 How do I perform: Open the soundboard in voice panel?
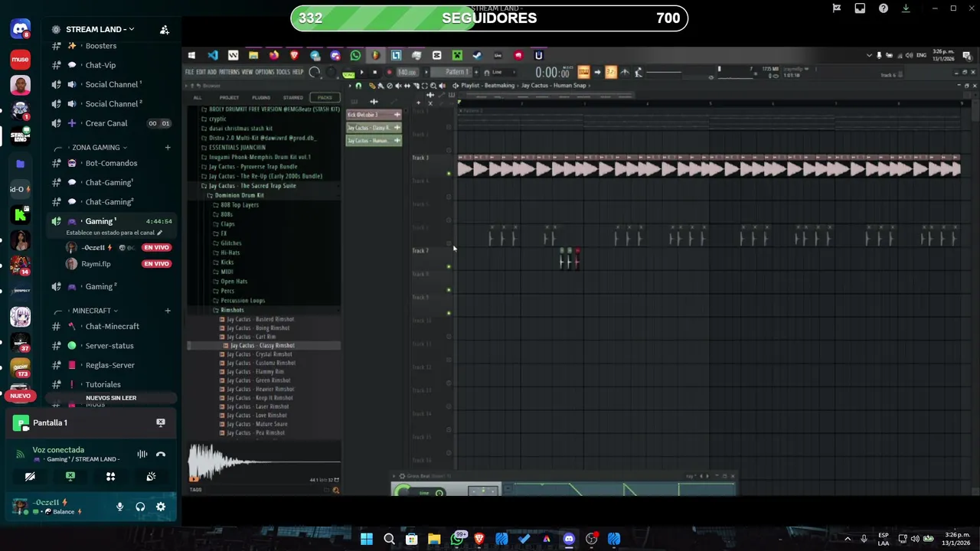pyautogui.click(x=151, y=476)
